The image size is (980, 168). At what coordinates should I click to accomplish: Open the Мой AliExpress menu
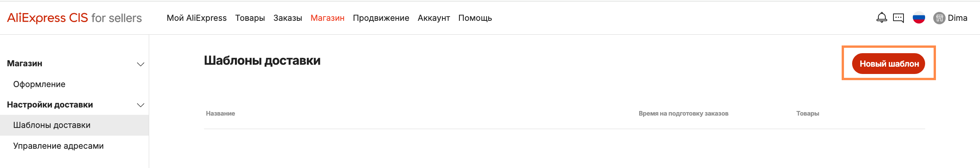point(196,18)
